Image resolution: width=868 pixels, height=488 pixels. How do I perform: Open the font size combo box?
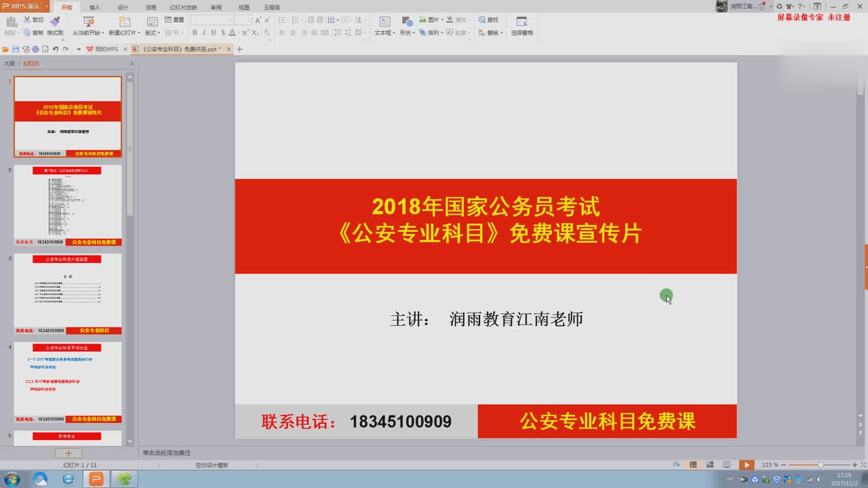pyautogui.click(x=243, y=20)
